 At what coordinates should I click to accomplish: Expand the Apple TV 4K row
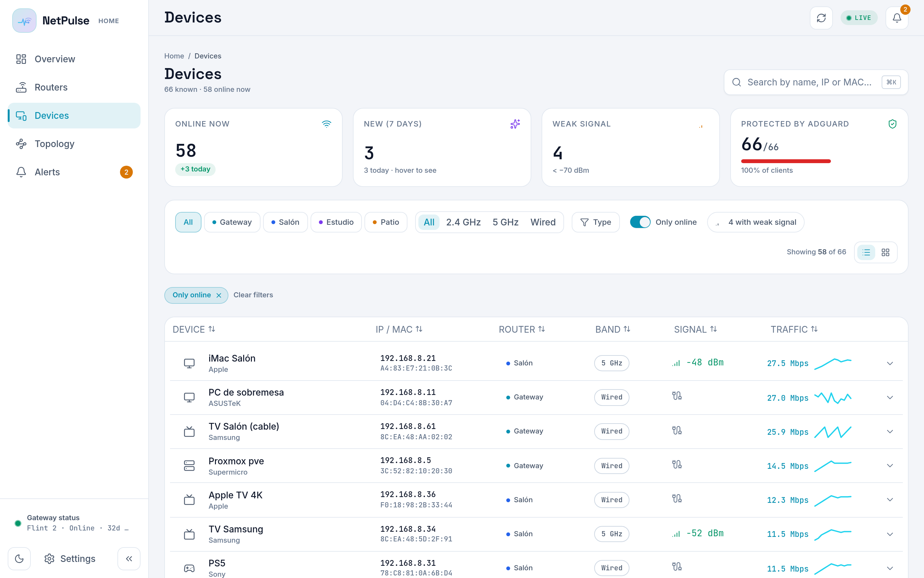pyautogui.click(x=890, y=500)
